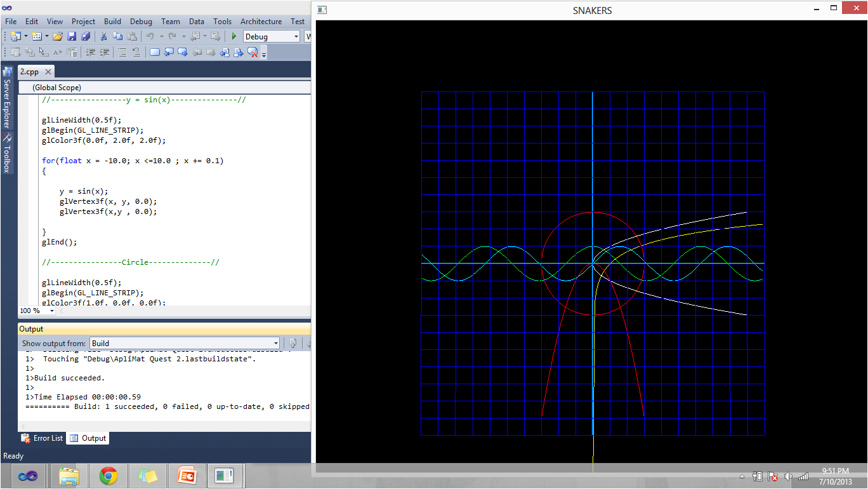Open Google Chrome from the taskbar
Viewport: 868px width, 489px height.
click(108, 476)
